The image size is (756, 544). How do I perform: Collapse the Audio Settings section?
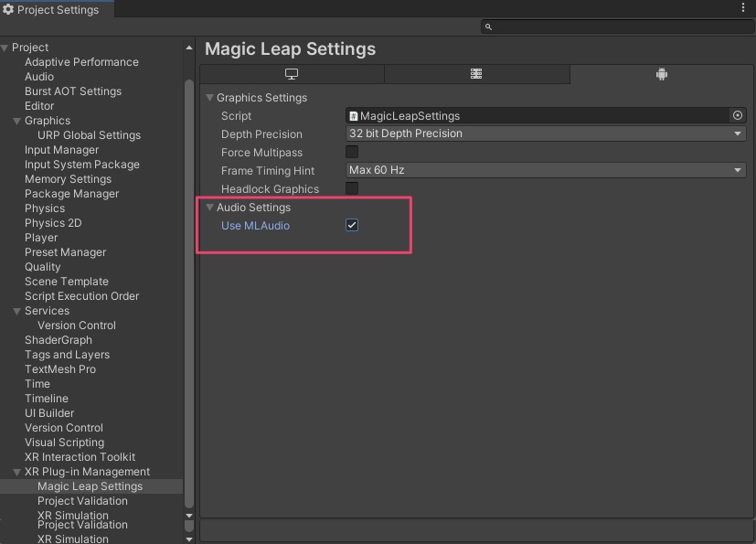[209, 208]
